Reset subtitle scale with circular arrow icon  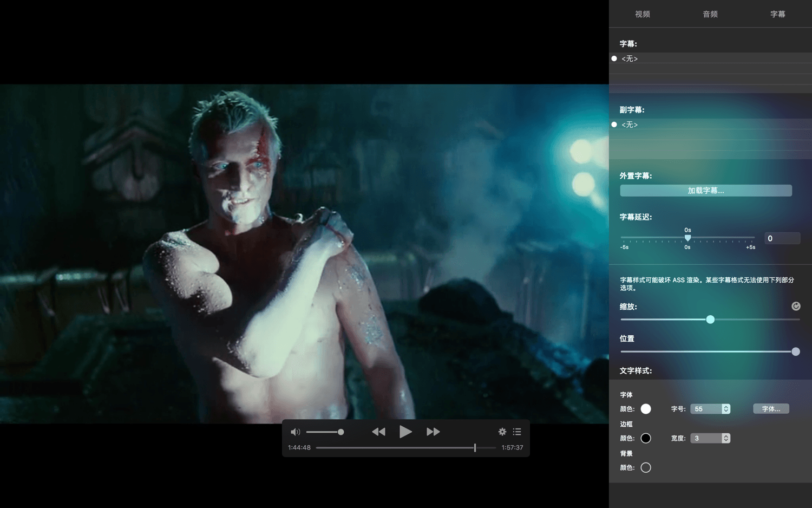tap(796, 306)
